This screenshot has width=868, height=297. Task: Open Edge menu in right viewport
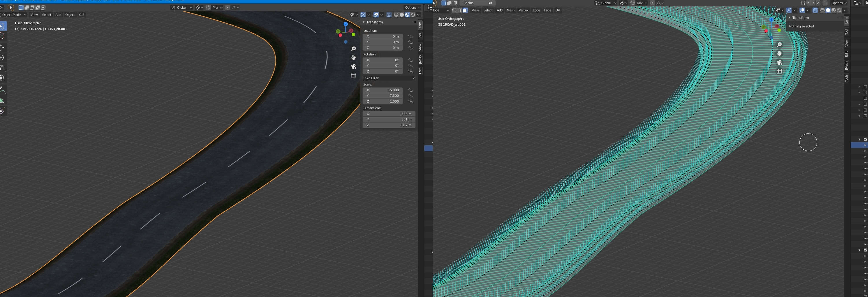[x=536, y=10]
